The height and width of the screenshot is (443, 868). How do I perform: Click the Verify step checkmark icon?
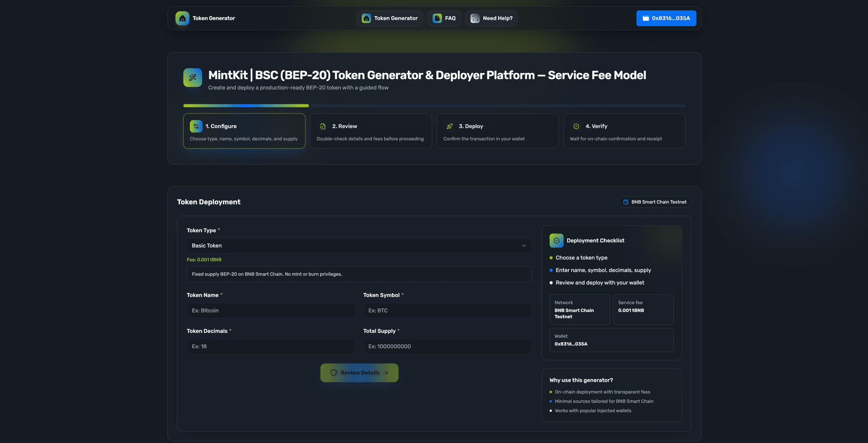pos(576,126)
